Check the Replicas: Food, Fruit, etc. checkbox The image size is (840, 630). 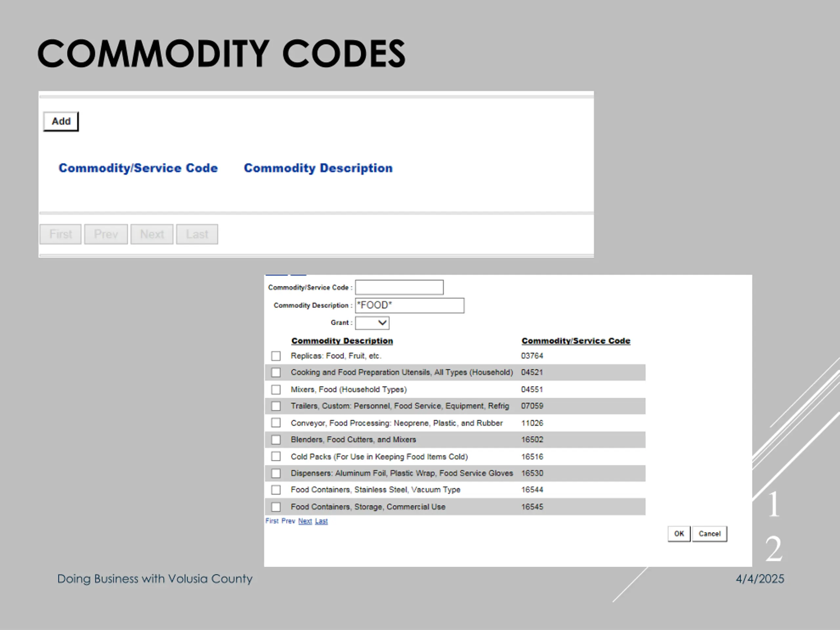coord(276,356)
